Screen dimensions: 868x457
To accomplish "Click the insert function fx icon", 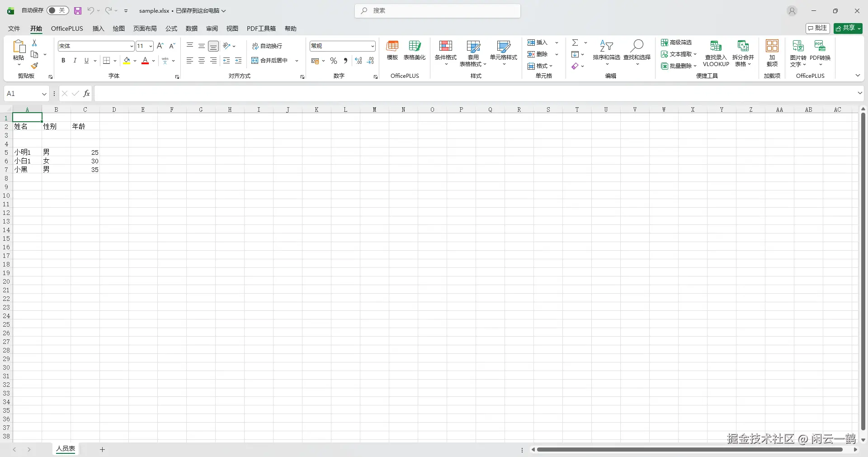I will pos(86,94).
